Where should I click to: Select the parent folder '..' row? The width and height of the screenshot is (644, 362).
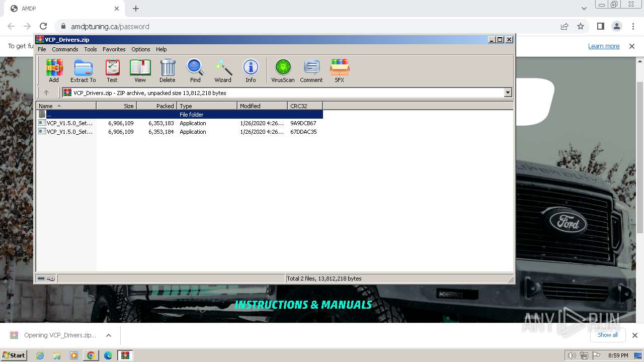tap(180, 115)
